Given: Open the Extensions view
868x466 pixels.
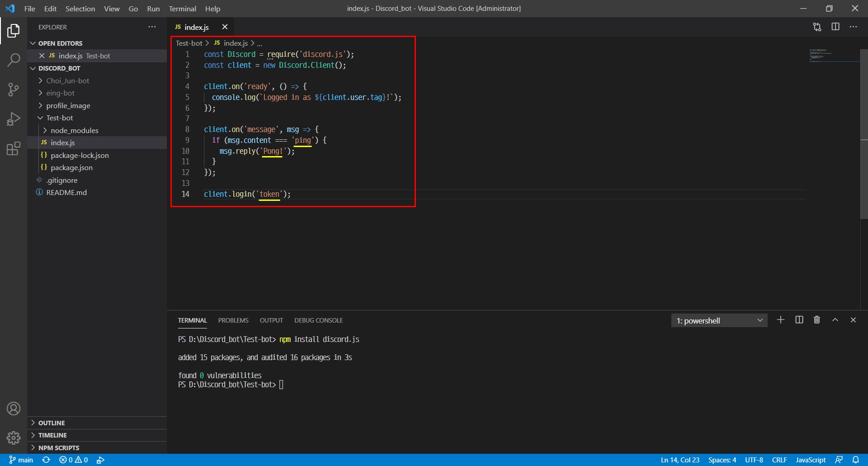Looking at the screenshot, I should [14, 148].
